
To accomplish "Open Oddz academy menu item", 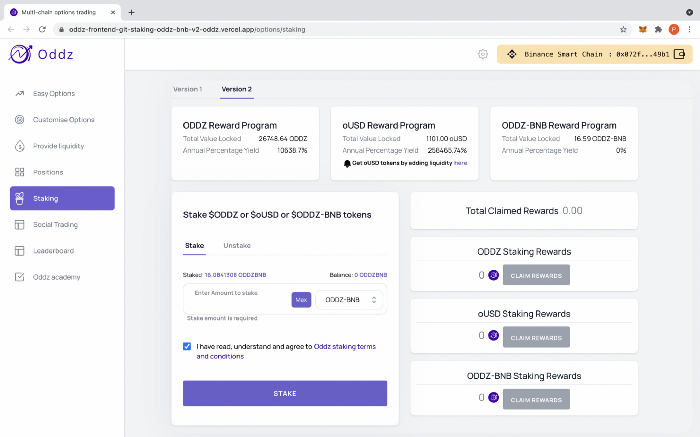I will [62, 277].
